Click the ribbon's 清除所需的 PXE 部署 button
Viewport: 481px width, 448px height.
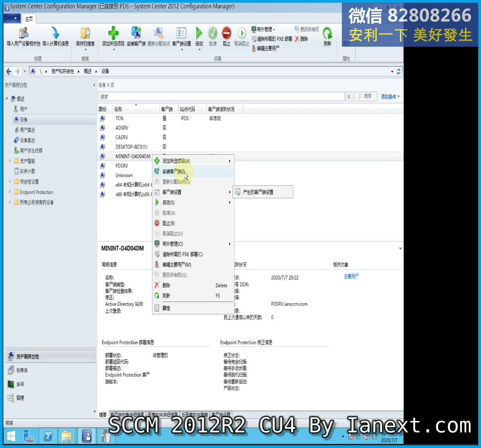click(x=272, y=39)
